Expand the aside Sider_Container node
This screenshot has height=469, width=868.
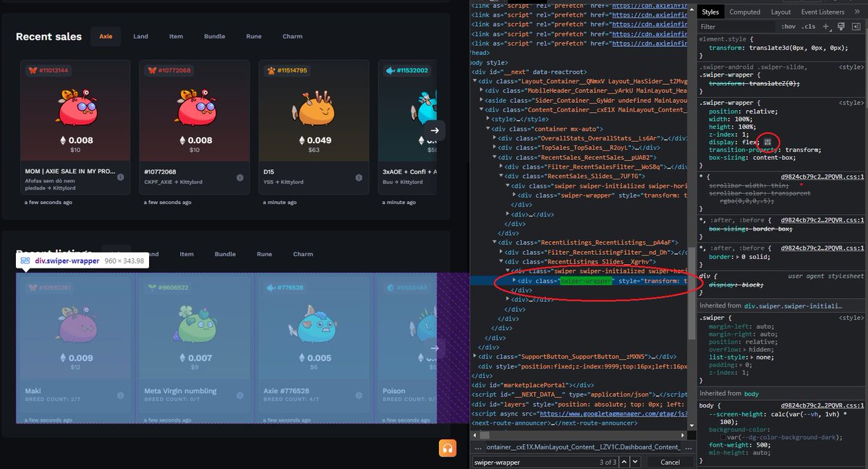click(482, 100)
